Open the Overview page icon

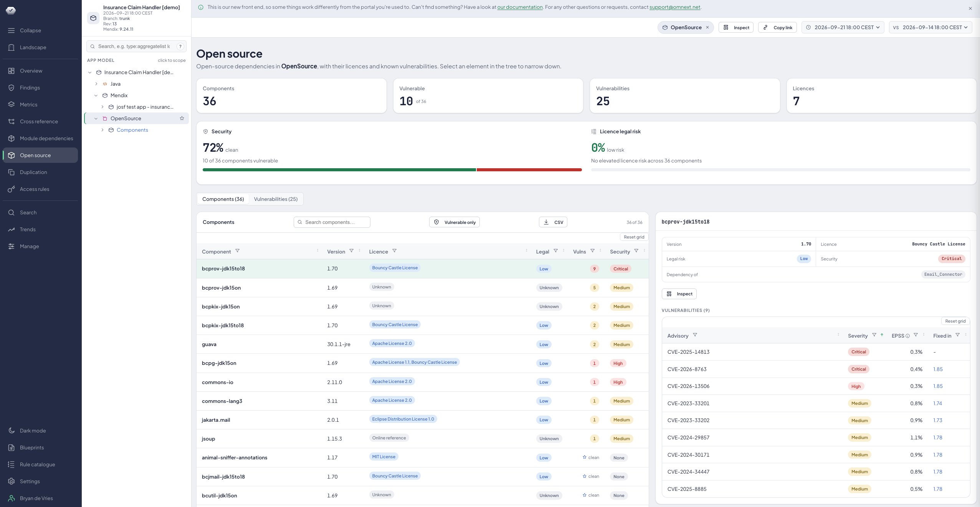(x=12, y=71)
